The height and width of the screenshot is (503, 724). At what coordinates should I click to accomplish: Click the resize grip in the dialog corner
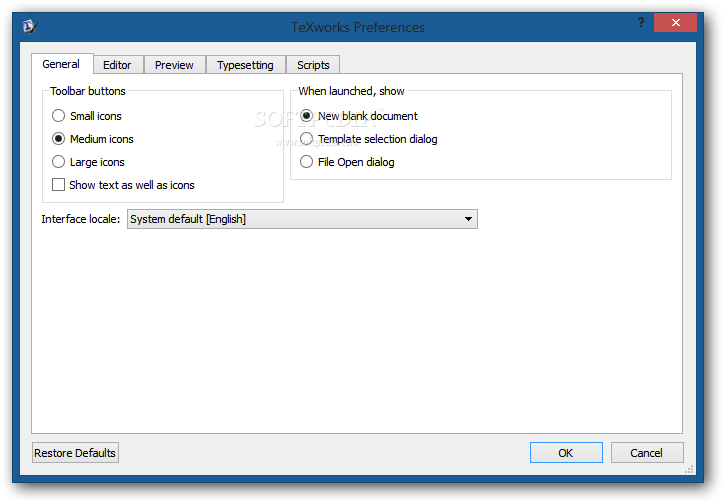point(689,470)
